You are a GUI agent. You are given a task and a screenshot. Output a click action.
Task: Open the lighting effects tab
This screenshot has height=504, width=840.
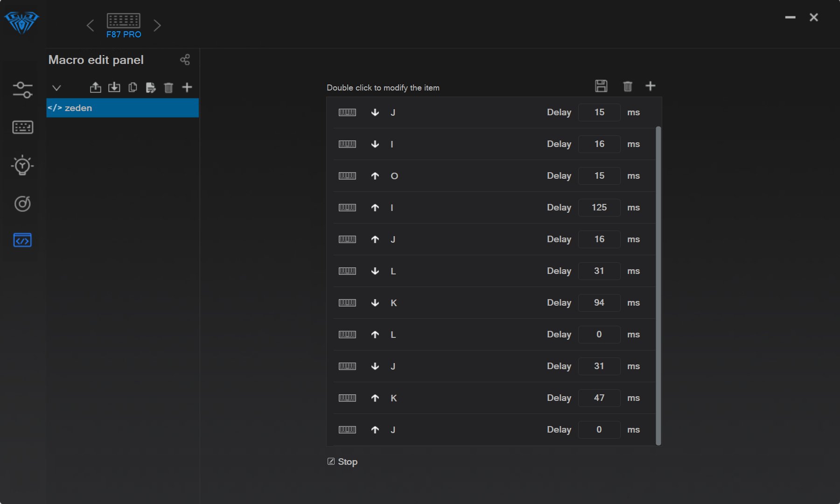22,166
